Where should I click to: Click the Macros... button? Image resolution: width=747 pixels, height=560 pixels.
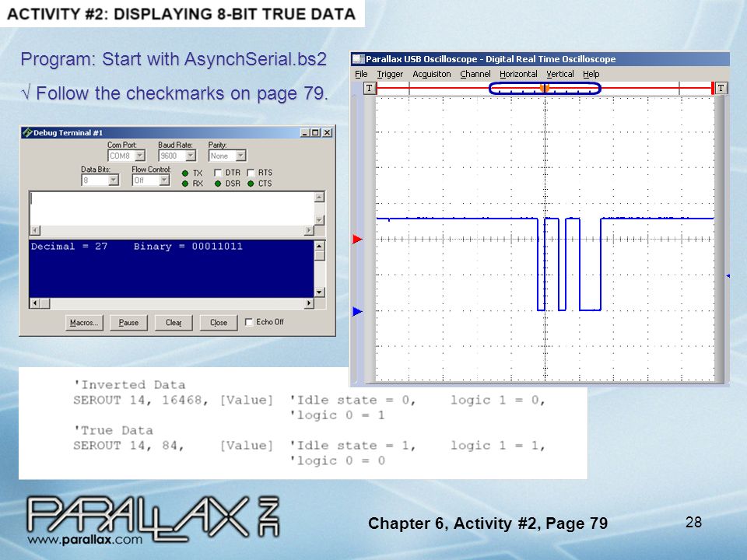point(84,322)
